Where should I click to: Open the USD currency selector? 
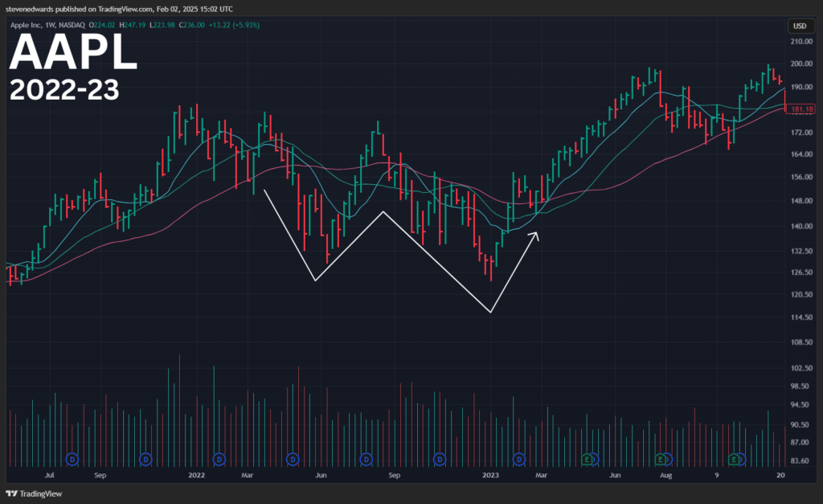coord(800,26)
